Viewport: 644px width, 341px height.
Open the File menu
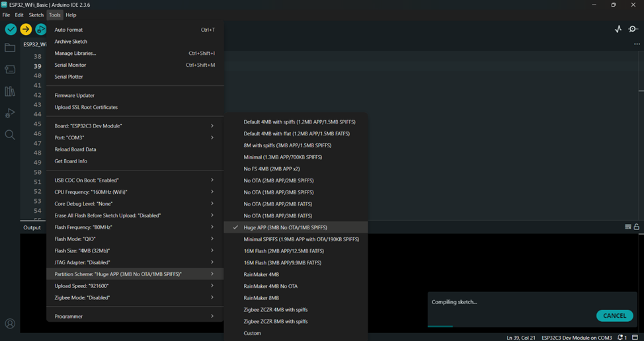(x=6, y=15)
